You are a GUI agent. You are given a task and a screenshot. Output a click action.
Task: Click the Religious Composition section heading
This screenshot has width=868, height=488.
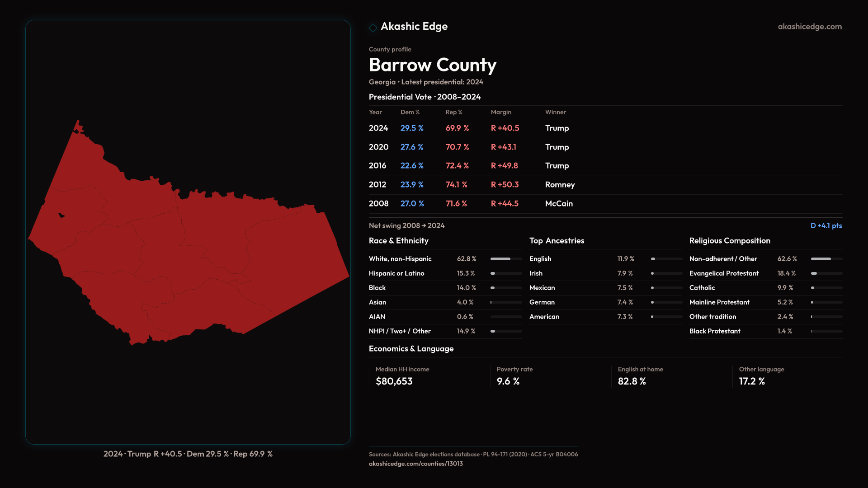tap(729, 241)
